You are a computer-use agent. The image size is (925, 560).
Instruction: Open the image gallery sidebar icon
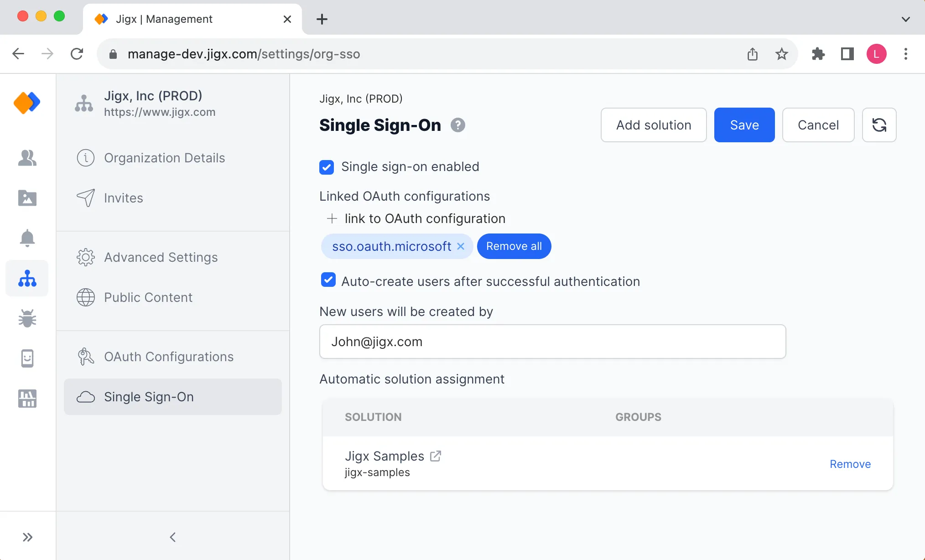pyautogui.click(x=27, y=198)
